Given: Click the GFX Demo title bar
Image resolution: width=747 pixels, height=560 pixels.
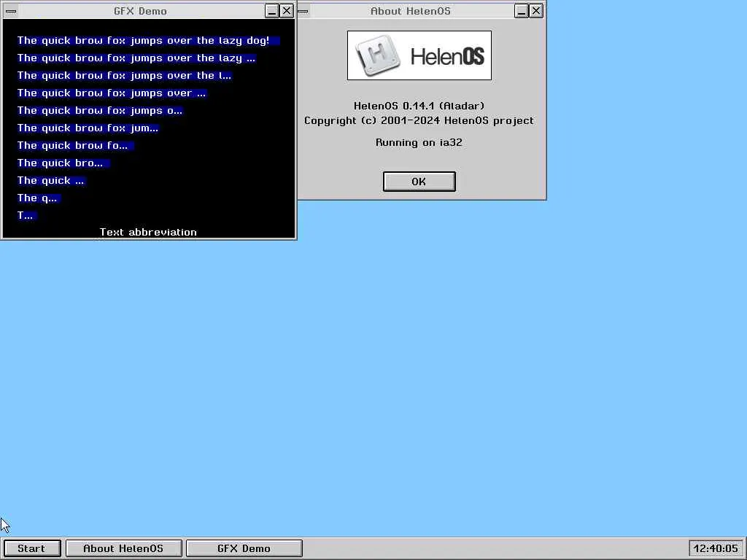Looking at the screenshot, I should point(141,11).
